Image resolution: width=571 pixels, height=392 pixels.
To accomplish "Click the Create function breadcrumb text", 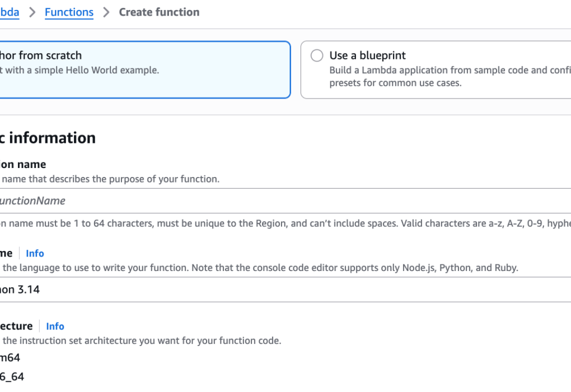I will [x=159, y=12].
